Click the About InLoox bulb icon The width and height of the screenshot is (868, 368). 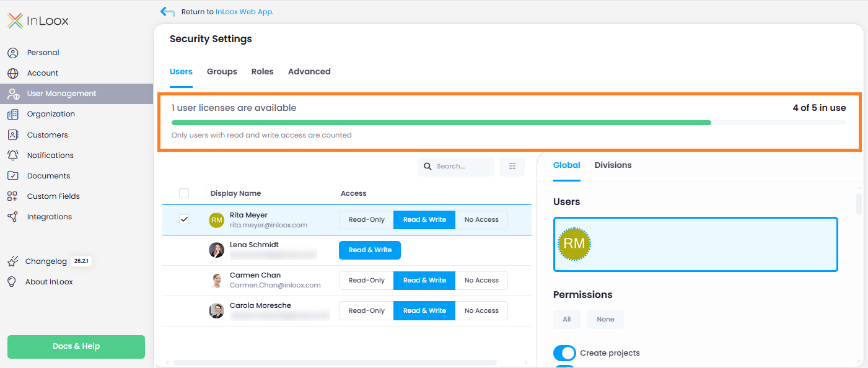click(x=12, y=281)
